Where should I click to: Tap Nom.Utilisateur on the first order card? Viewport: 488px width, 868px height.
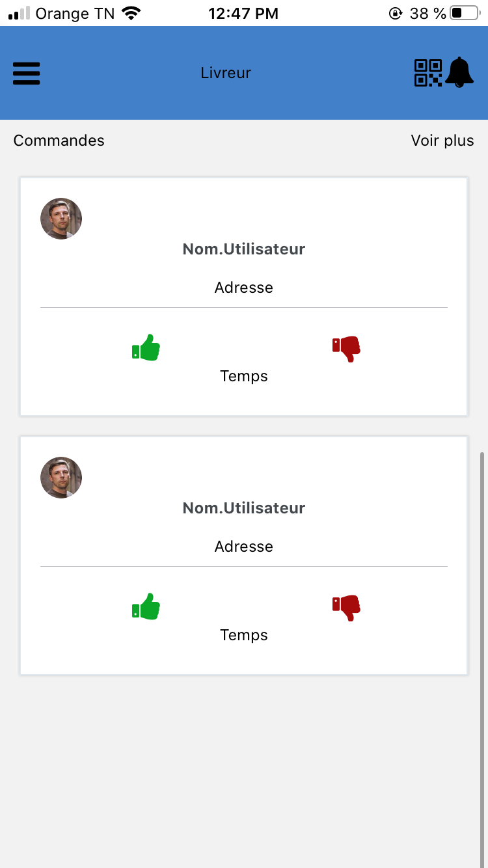(x=243, y=249)
